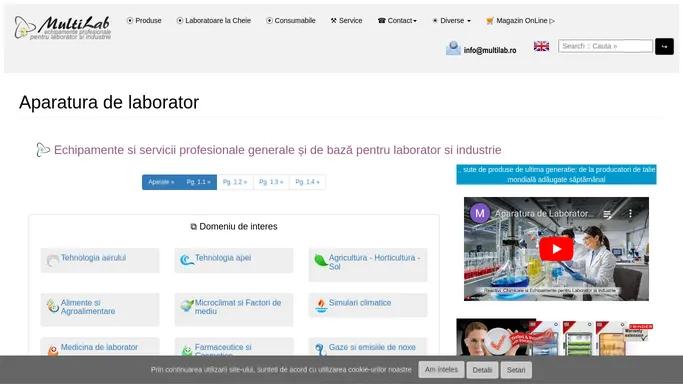
Task: Click the blue products announcement banner
Action: coord(556,175)
